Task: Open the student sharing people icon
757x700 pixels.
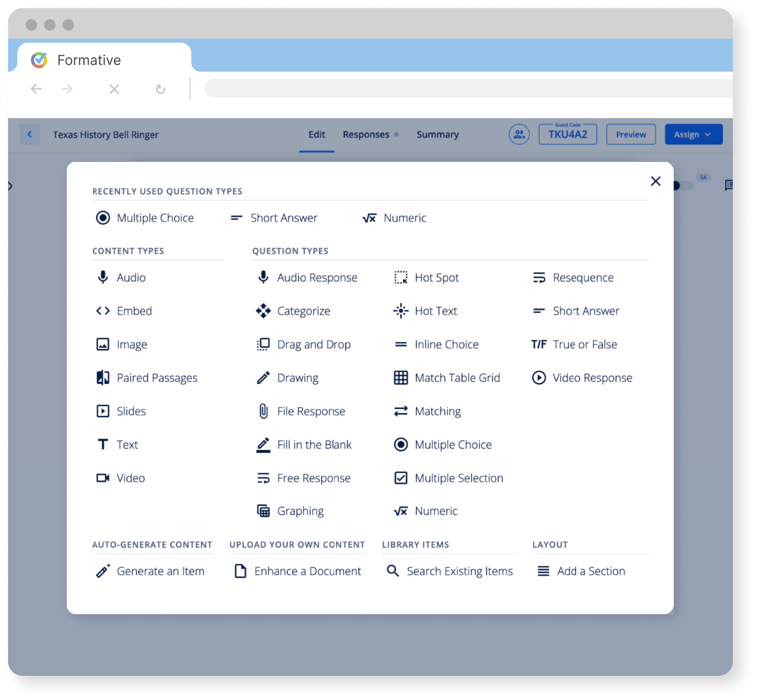Action: tap(519, 135)
